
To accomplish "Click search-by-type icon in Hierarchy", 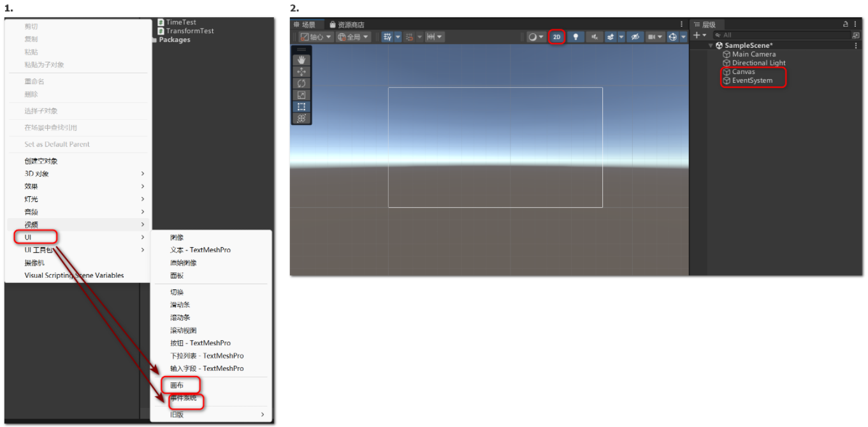I will (x=856, y=35).
